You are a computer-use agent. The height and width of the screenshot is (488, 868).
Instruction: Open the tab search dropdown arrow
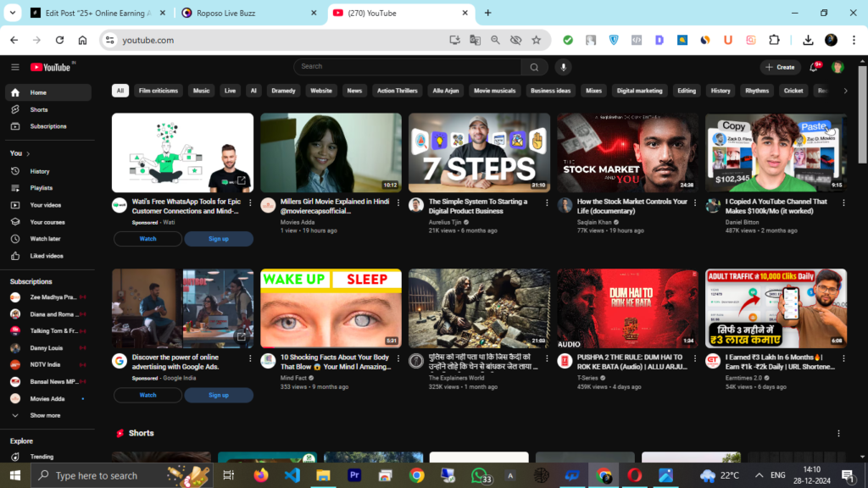pyautogui.click(x=13, y=13)
